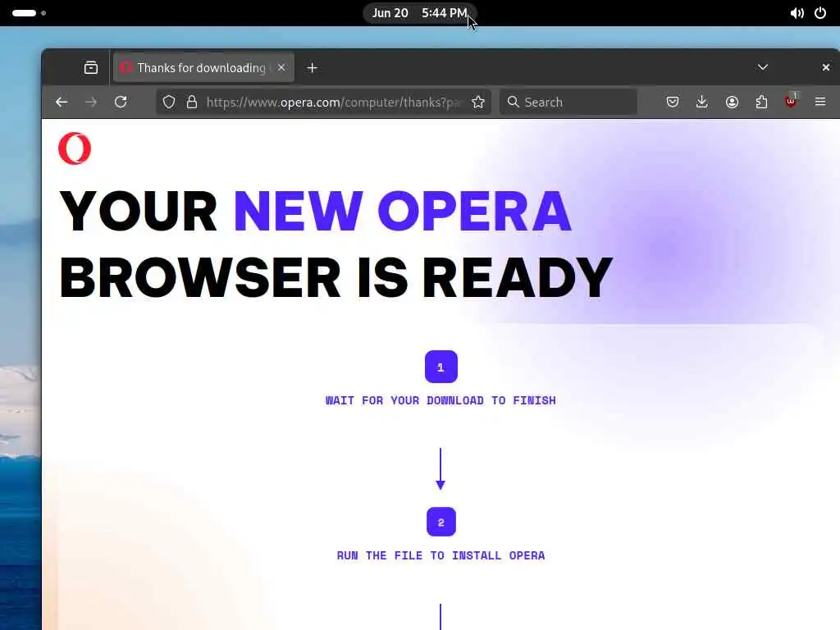Viewport: 840px width, 630px height.
Task: Reload the current page
Action: pos(121,102)
